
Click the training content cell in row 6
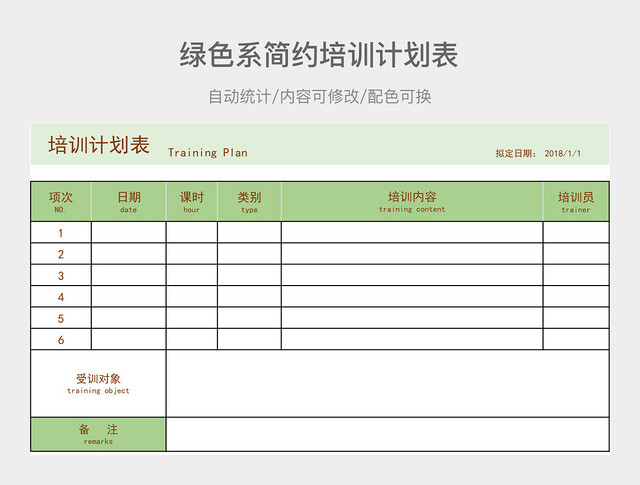(x=412, y=339)
